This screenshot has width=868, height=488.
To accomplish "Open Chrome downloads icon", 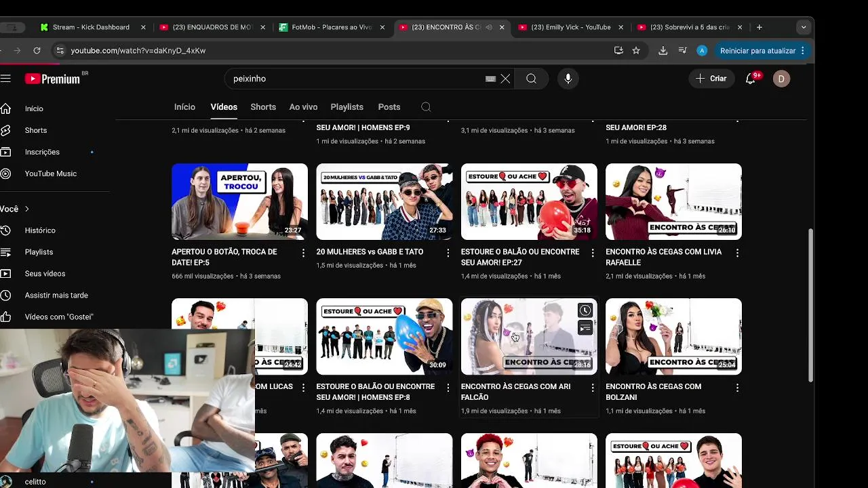I will coord(663,50).
